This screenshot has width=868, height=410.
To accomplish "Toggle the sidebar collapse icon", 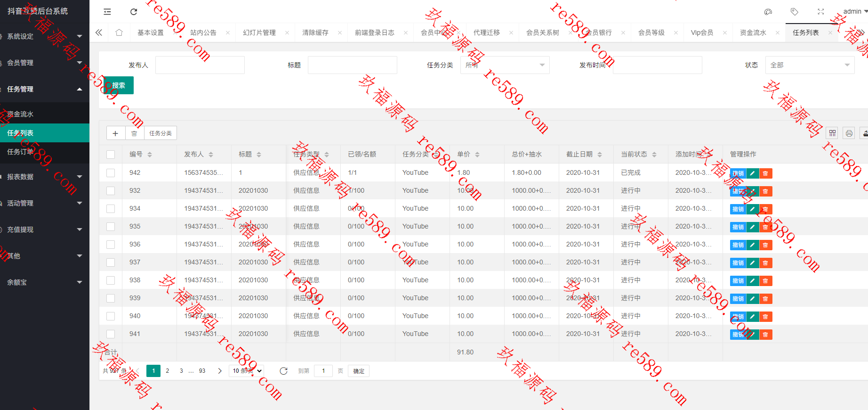I will 107,12.
